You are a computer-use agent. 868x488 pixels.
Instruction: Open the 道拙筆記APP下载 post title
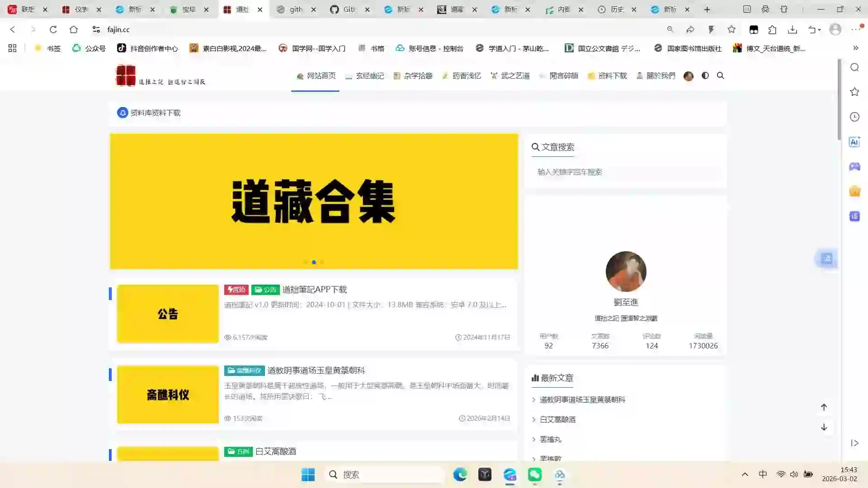tap(315, 289)
